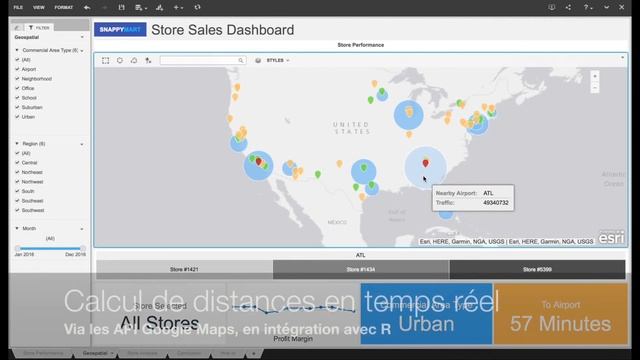This screenshot has height=360, width=640.
Task: Click the SnappyMart logo
Action: [120, 30]
